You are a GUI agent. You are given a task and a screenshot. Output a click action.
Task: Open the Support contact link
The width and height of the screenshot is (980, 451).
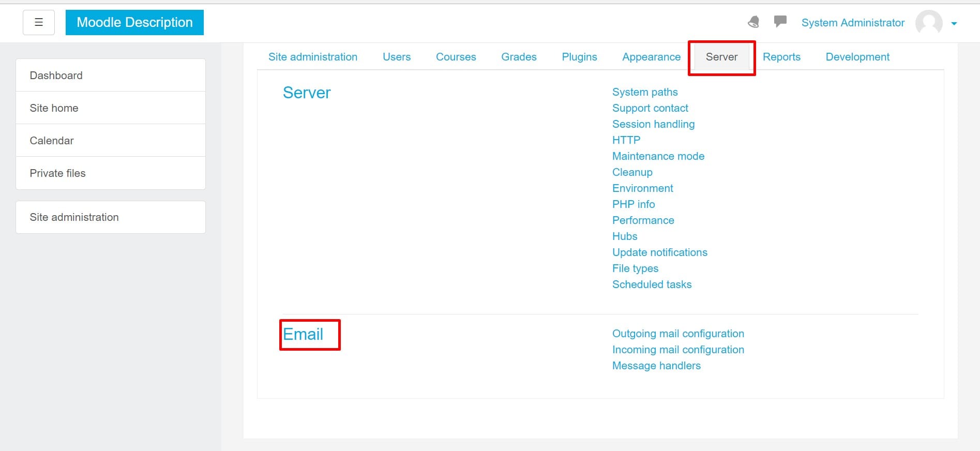click(x=650, y=108)
